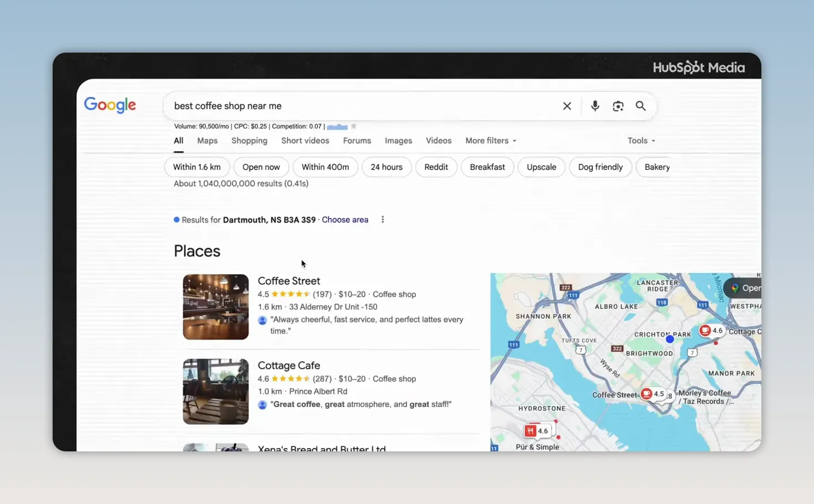Image resolution: width=814 pixels, height=504 pixels.
Task: Apply the Within 1.6 km filter chip
Action: (197, 167)
